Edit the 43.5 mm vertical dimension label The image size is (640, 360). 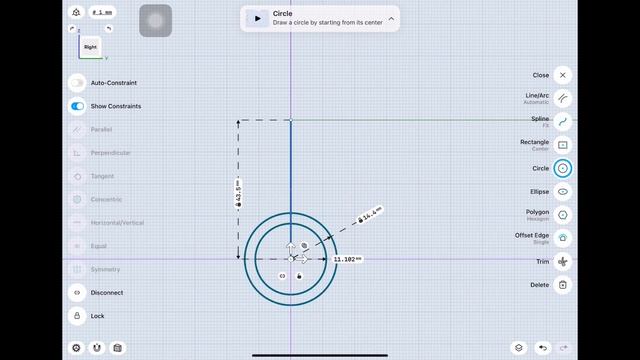238,193
